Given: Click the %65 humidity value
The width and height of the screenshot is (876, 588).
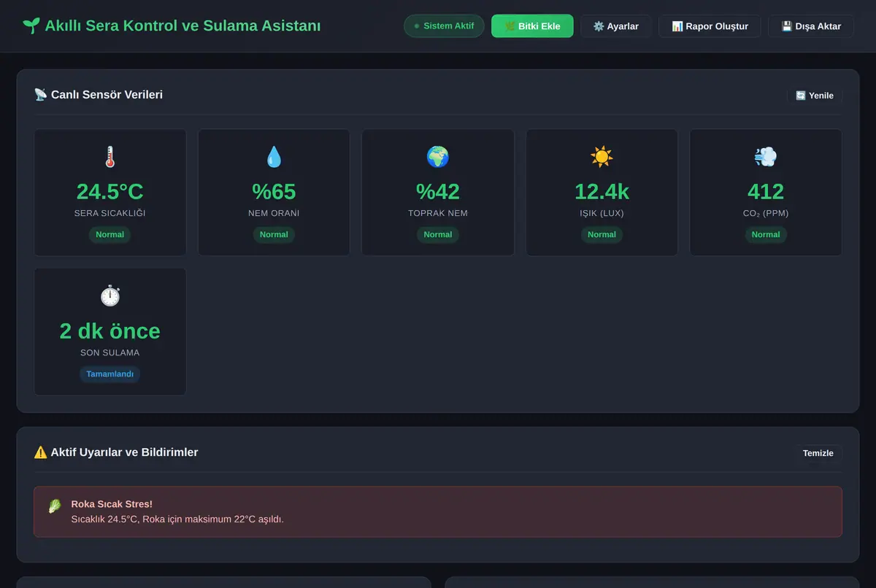Looking at the screenshot, I should point(274,192).
